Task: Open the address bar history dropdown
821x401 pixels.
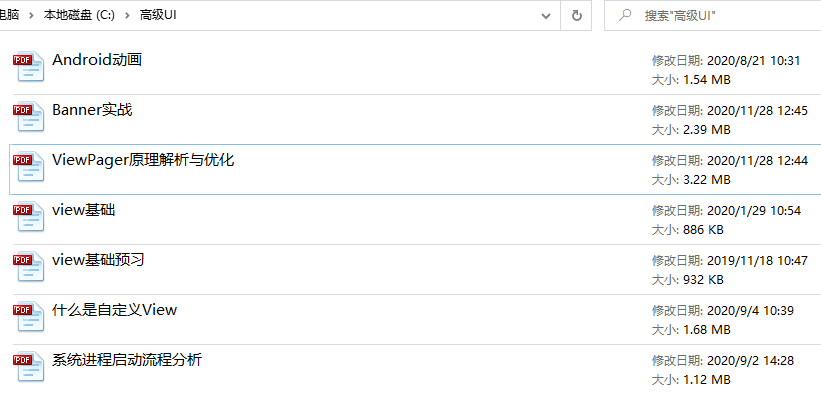Action: [x=546, y=16]
